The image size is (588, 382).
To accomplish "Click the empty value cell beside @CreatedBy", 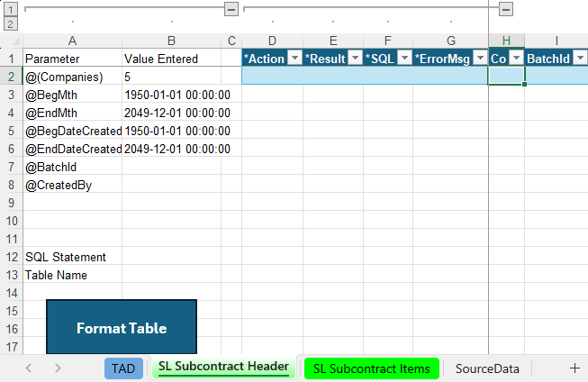I will pyautogui.click(x=171, y=185).
